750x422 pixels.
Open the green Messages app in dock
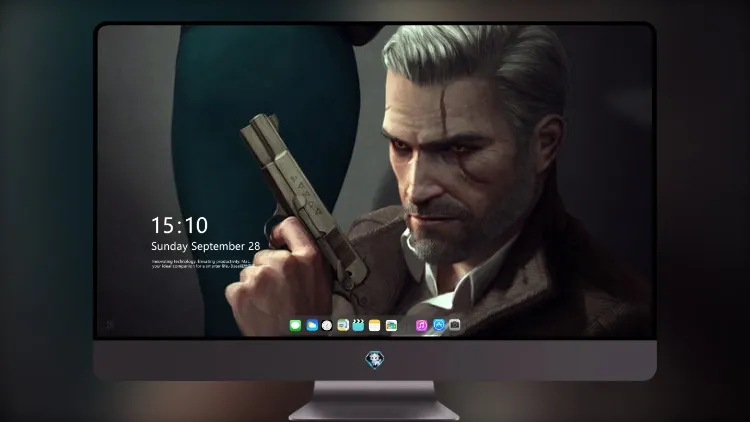point(295,326)
